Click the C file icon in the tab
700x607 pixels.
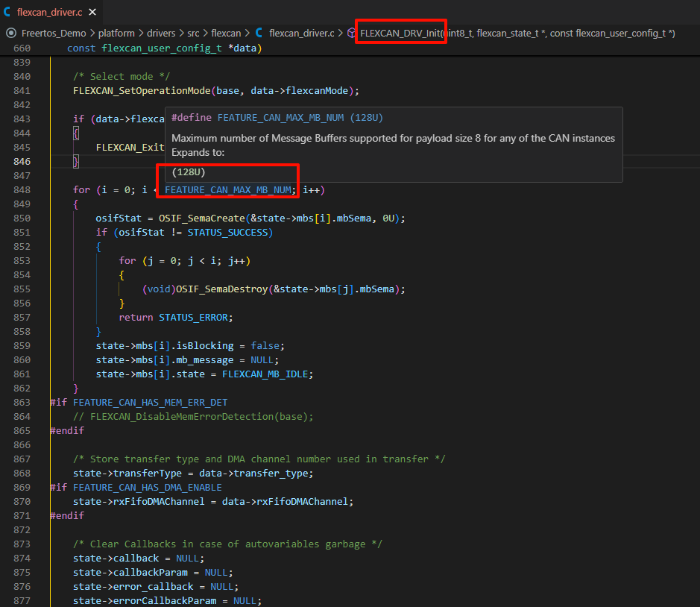pos(7,13)
